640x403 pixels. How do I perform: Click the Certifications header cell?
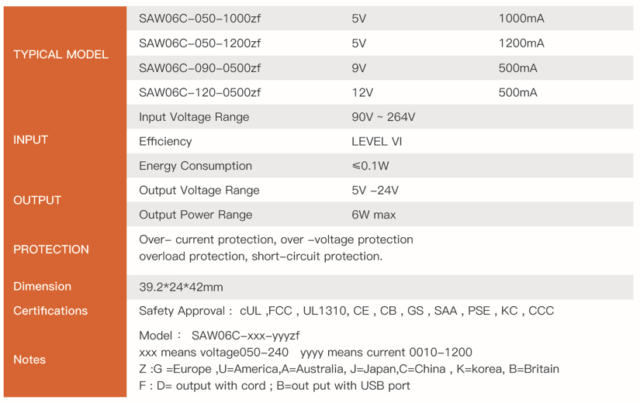click(50, 311)
